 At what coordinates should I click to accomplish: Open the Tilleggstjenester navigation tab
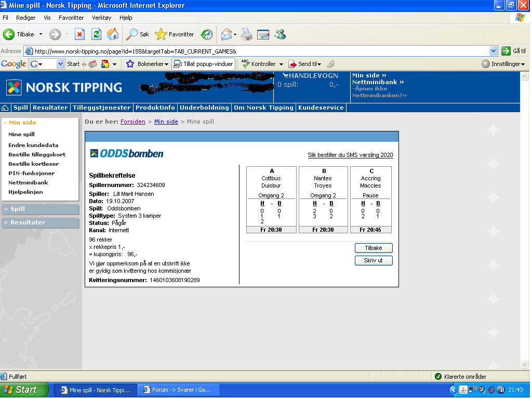click(x=101, y=108)
